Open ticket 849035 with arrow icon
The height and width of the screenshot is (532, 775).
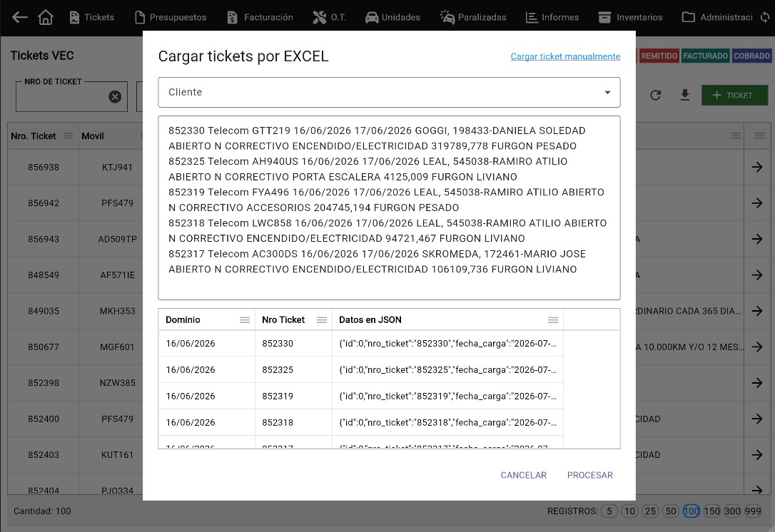click(756, 311)
